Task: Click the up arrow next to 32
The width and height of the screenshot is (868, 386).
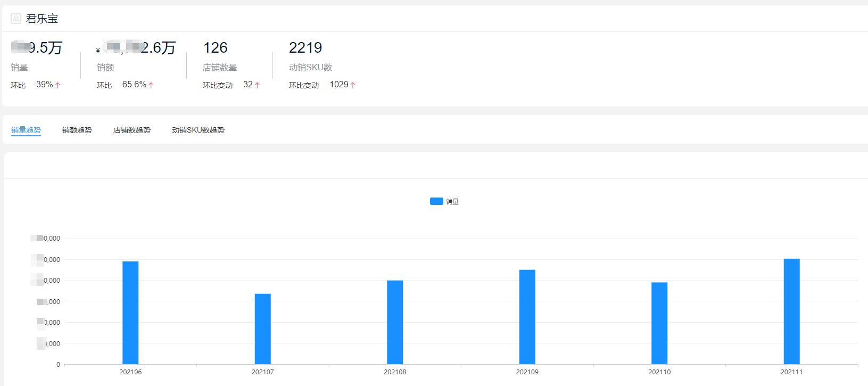Action: point(258,85)
